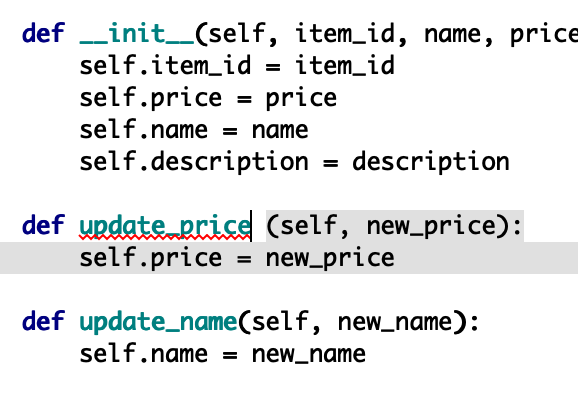Click description value on right of assignment
Image resolution: width=578 pixels, height=404 pixels.
pos(431,162)
